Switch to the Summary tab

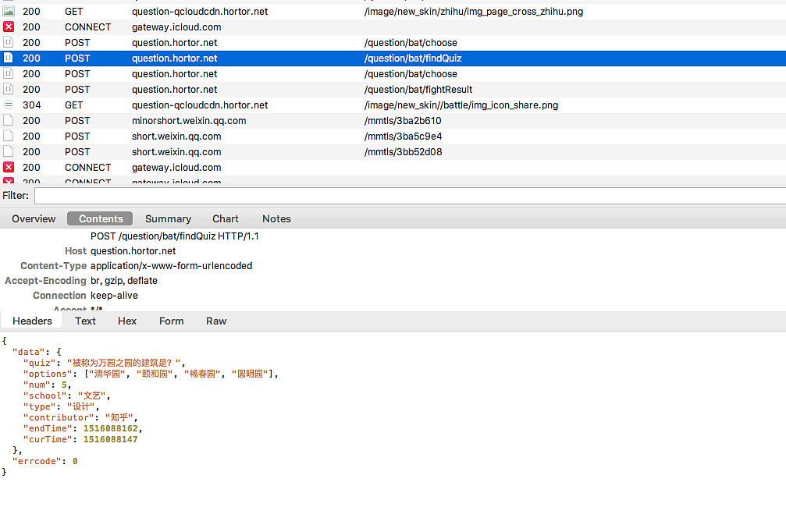(x=168, y=219)
